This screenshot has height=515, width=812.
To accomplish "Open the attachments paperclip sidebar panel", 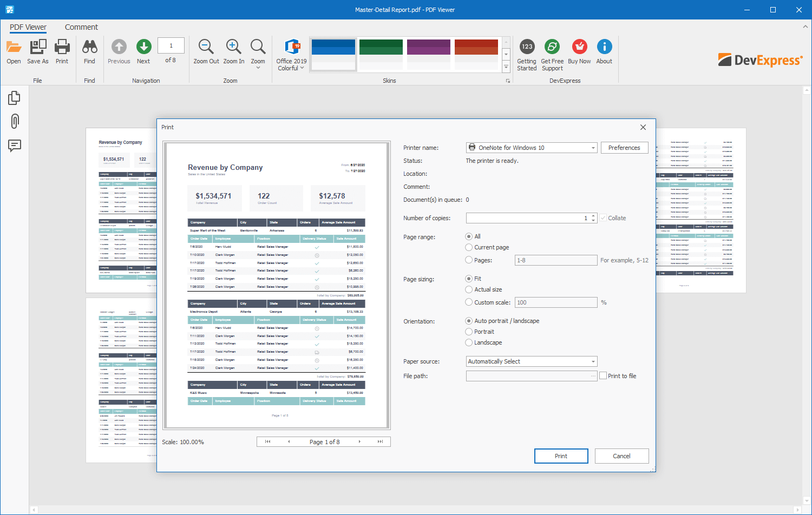I will tap(15, 121).
